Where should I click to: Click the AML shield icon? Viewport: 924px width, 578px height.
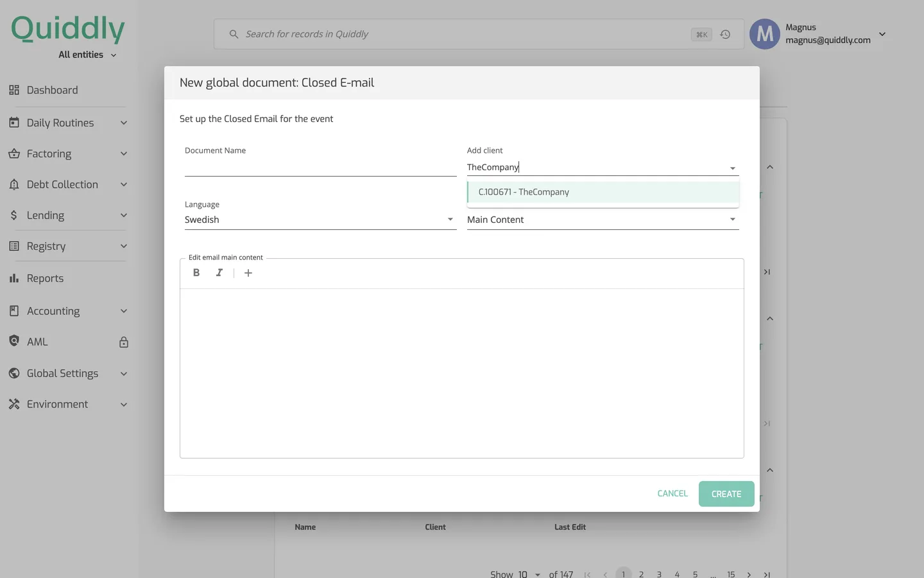[x=14, y=341]
